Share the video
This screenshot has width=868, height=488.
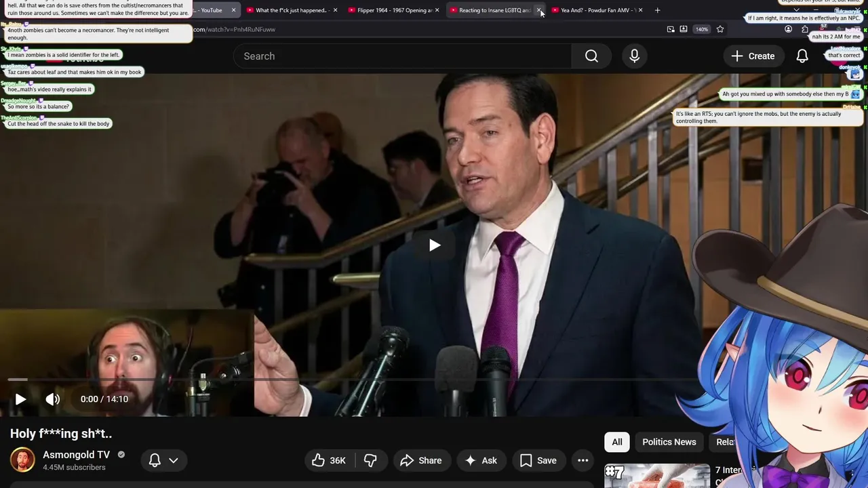(x=421, y=460)
